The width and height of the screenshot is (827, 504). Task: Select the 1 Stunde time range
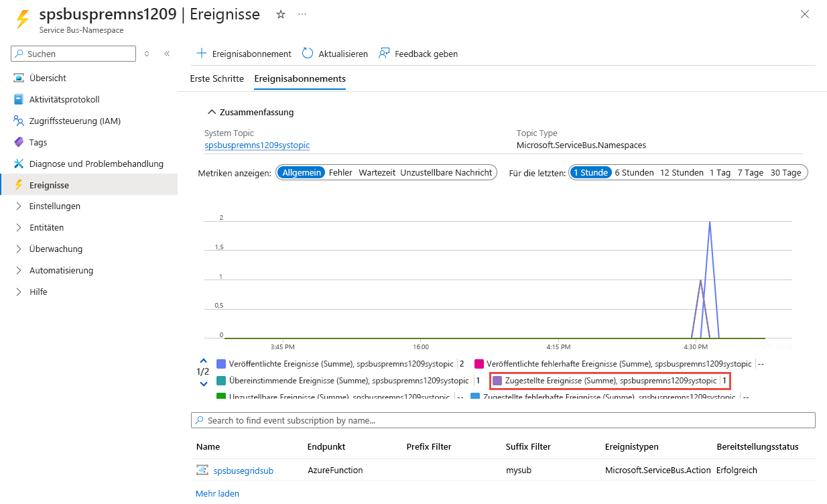tap(590, 172)
